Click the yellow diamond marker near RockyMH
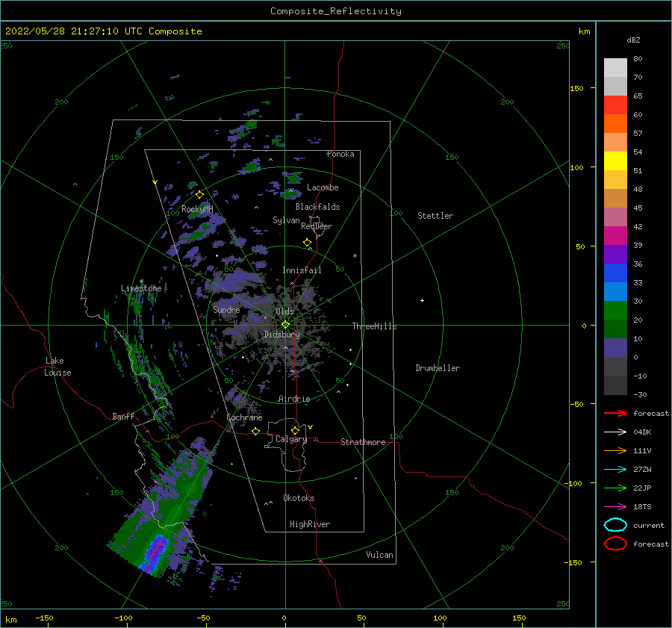The image size is (672, 628). [199, 195]
